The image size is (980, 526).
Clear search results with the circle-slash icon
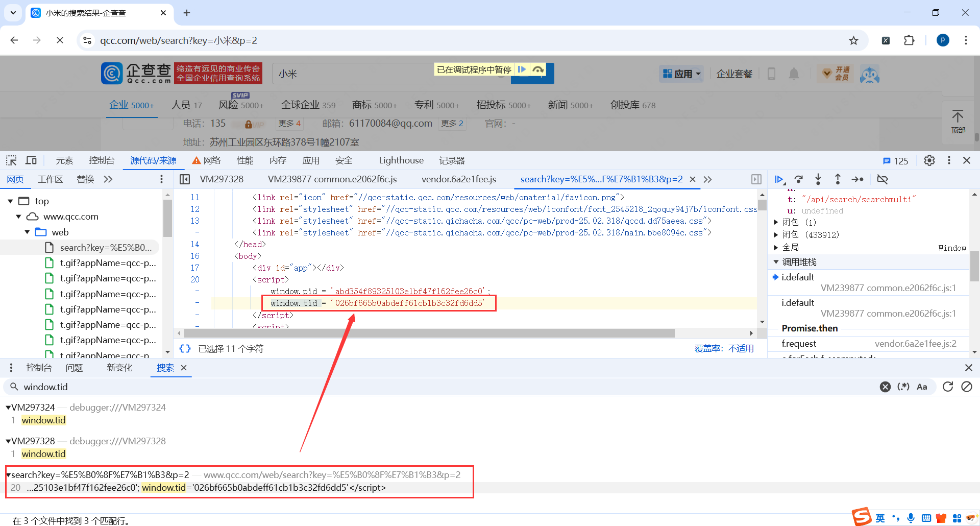pyautogui.click(x=967, y=387)
